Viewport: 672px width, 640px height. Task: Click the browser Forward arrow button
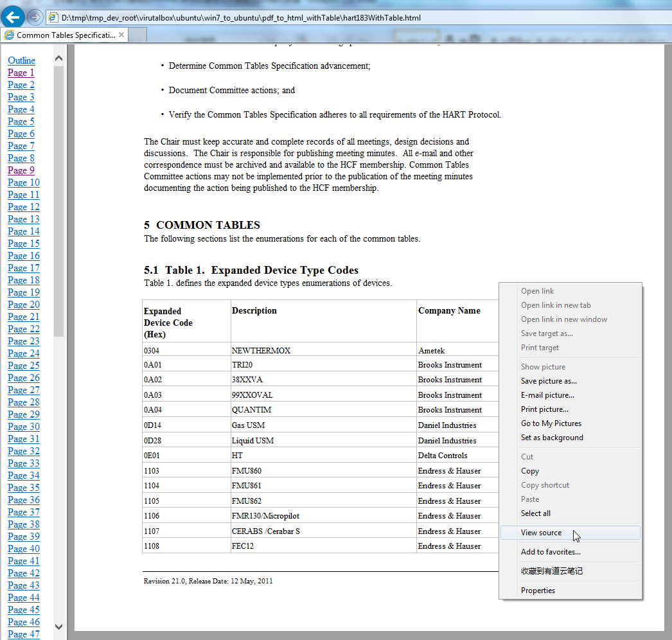pos(35,17)
